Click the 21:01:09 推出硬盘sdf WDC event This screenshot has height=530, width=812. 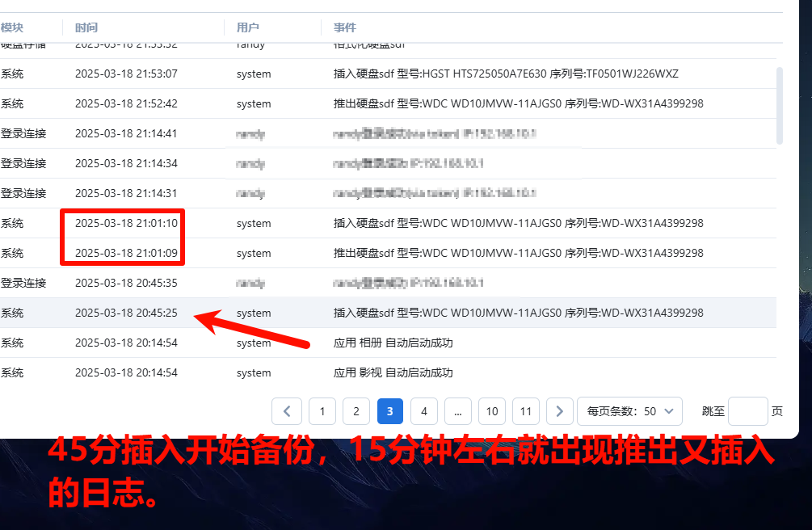[x=519, y=254]
